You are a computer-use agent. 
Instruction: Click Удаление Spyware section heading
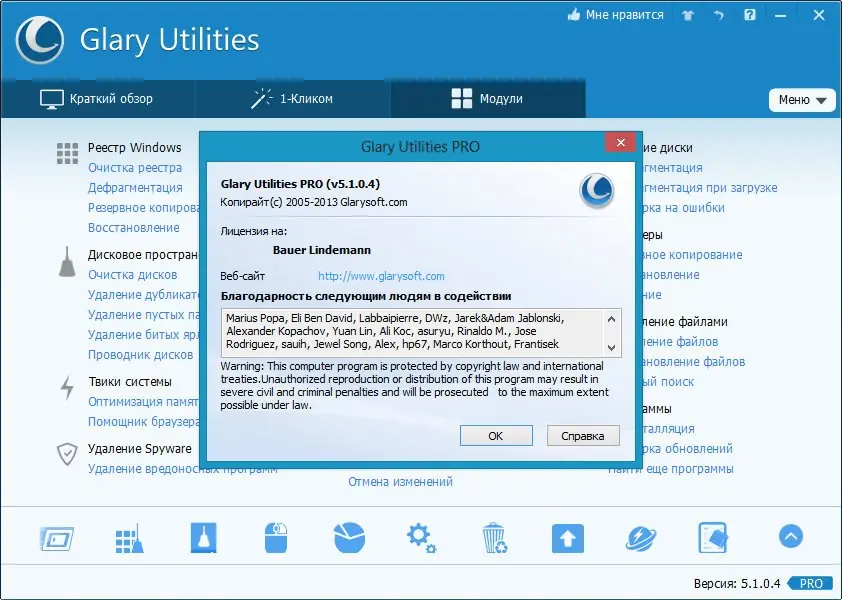pos(140,449)
